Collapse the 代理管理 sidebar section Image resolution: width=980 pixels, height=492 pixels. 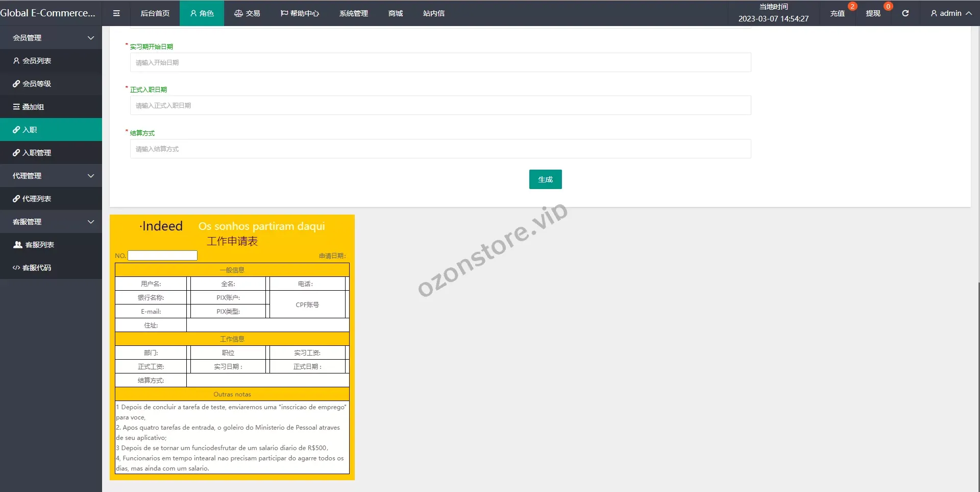click(51, 176)
